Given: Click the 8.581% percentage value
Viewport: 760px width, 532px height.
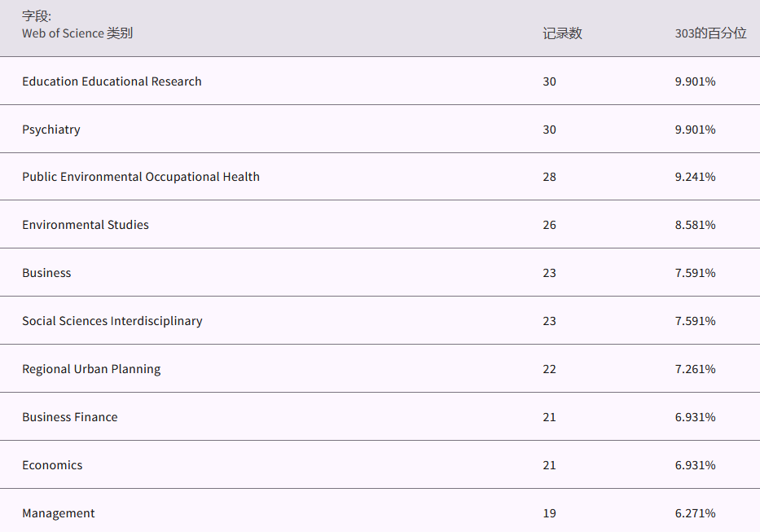Looking at the screenshot, I should point(695,225).
